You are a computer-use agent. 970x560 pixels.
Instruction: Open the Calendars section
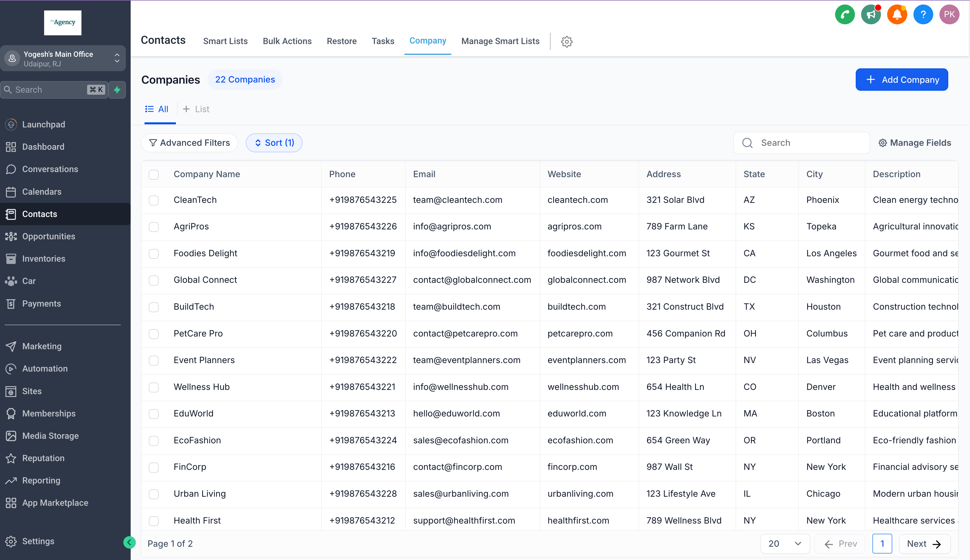coord(42,192)
